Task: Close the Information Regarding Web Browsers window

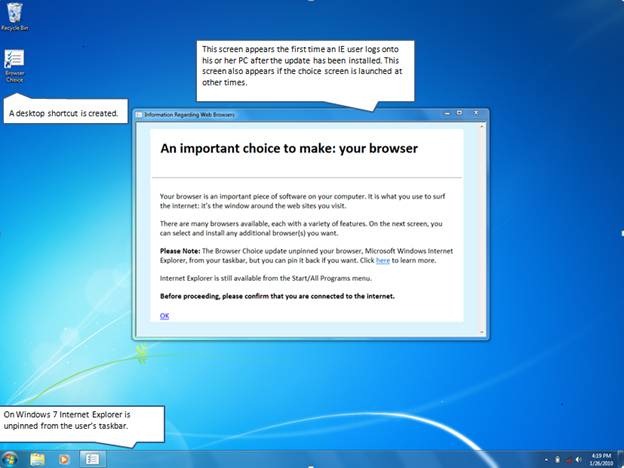Action: [x=476, y=113]
